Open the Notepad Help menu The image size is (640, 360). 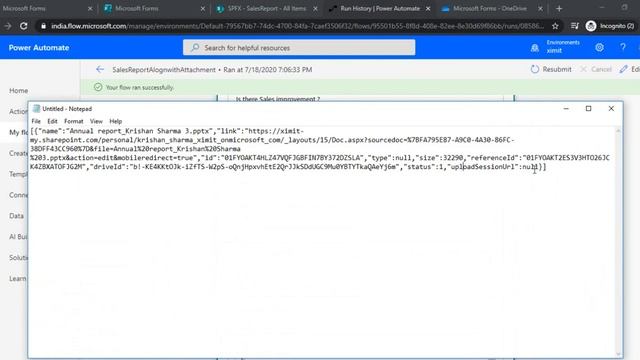[116, 121]
